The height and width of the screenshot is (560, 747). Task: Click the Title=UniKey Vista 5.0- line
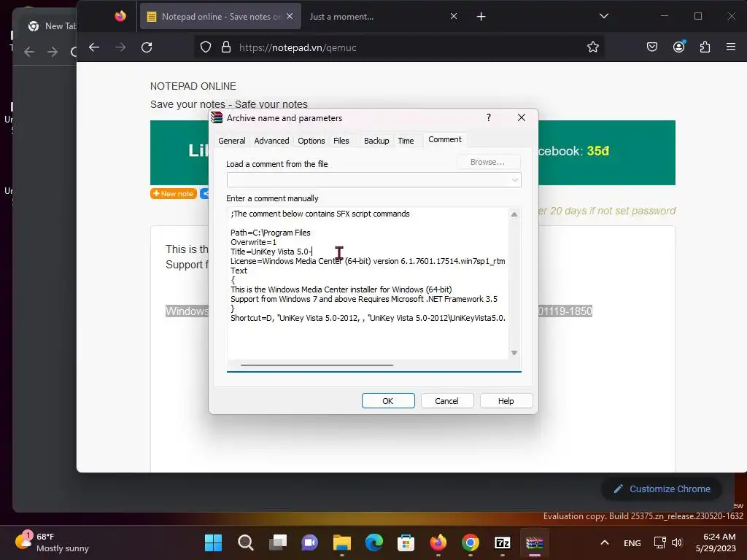pos(271,252)
